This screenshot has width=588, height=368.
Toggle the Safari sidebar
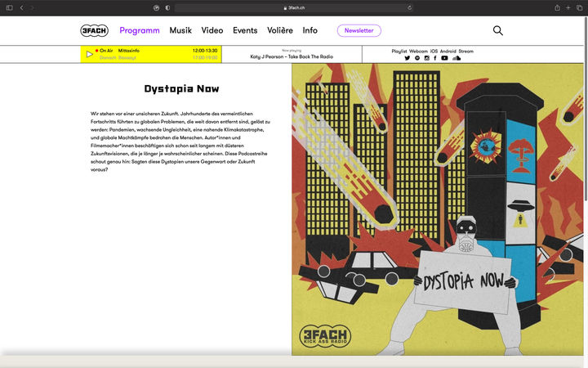pos(9,7)
